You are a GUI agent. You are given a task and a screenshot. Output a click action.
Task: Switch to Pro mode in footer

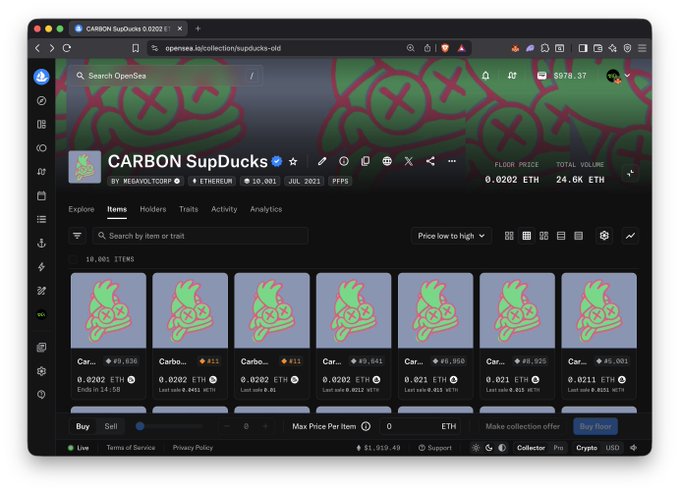tap(558, 447)
